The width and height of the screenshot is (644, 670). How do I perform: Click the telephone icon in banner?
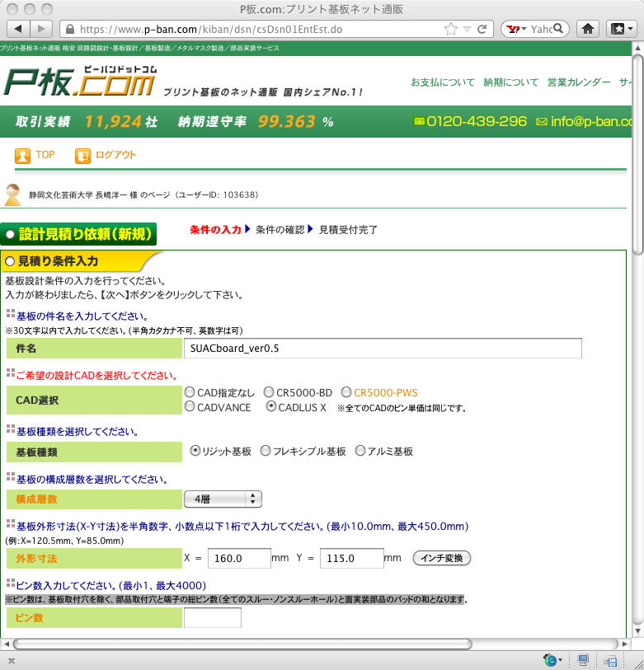point(419,121)
